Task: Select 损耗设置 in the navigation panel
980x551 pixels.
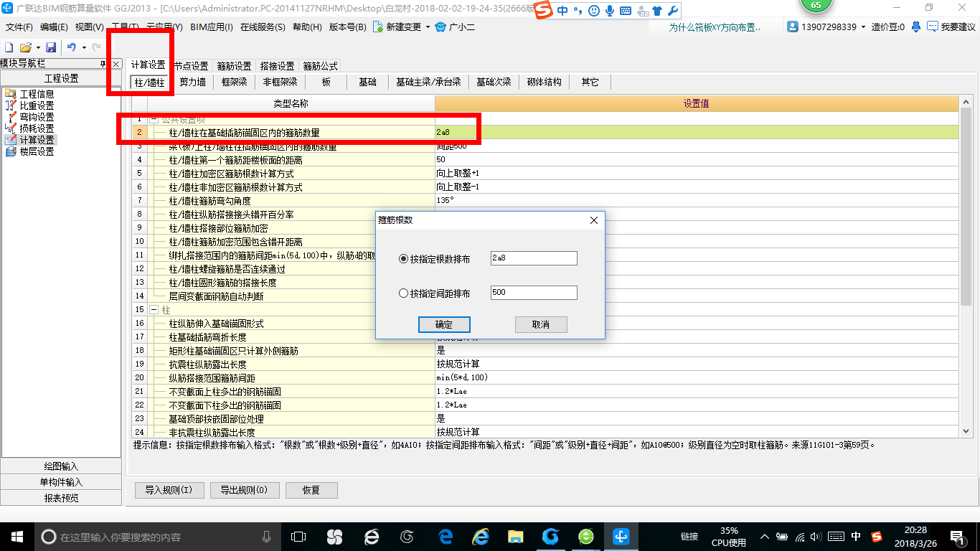Action: pos(36,128)
